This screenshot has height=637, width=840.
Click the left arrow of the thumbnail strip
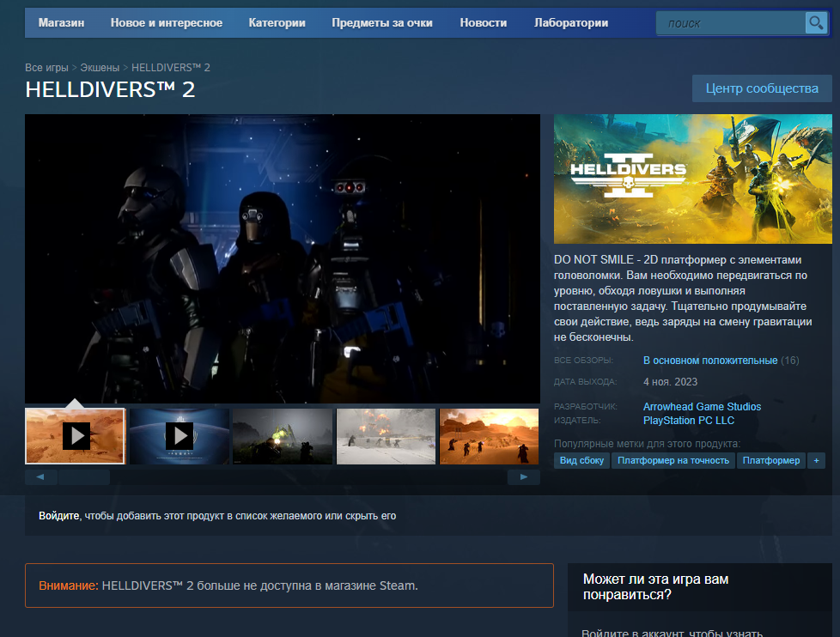coord(40,477)
